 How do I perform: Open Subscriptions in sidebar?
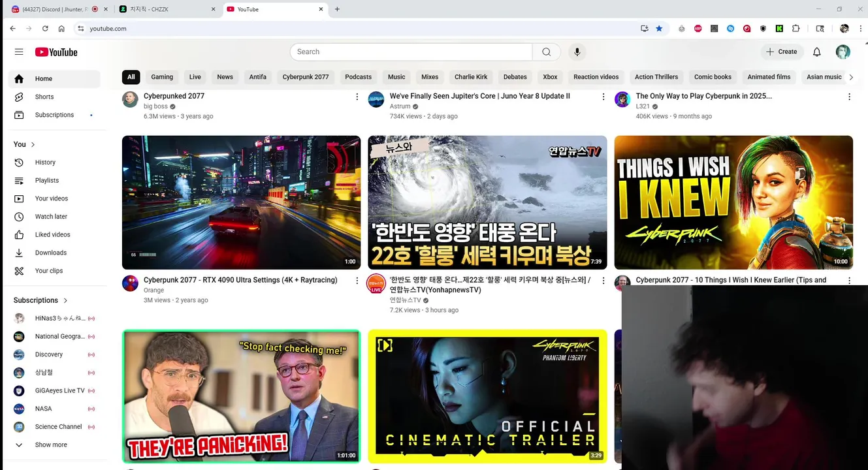[x=54, y=115]
